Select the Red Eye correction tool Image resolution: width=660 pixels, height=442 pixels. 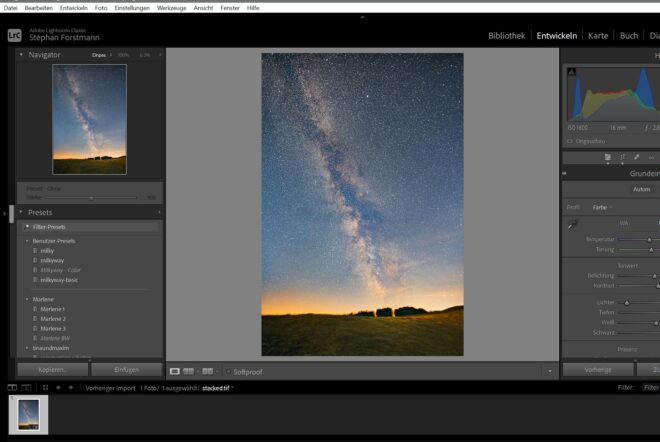[651, 157]
